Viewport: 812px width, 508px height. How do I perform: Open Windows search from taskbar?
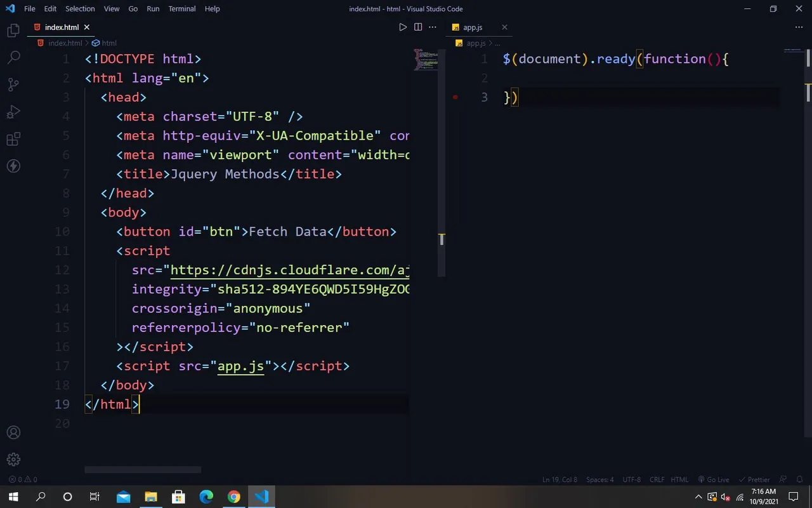(41, 497)
